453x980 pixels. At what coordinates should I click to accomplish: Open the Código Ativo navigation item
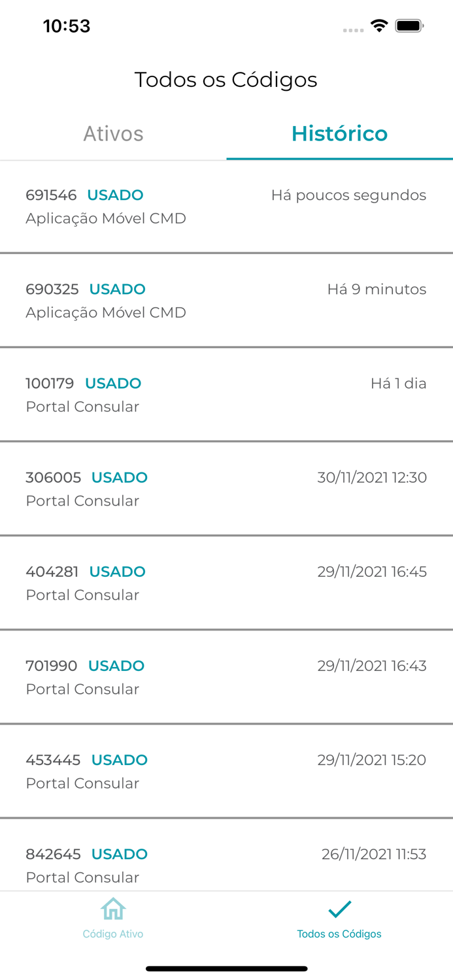click(113, 916)
